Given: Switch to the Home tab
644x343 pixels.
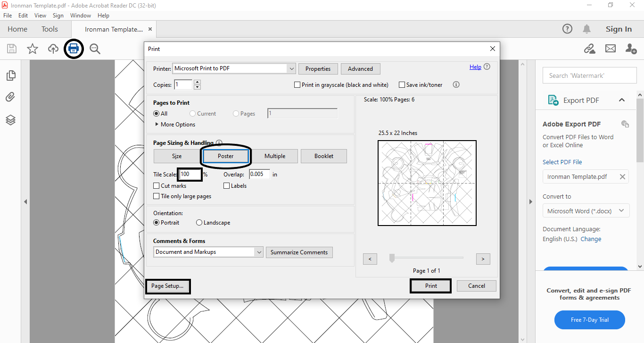Looking at the screenshot, I should tap(17, 29).
